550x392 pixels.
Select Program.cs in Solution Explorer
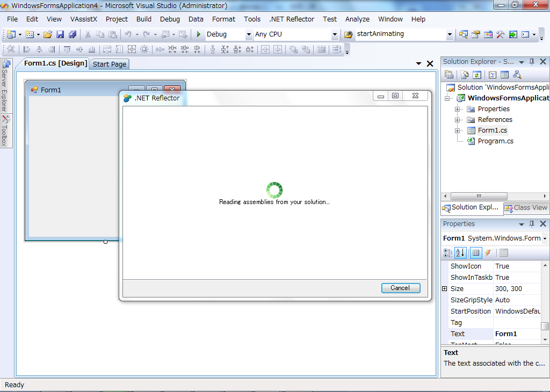pyautogui.click(x=495, y=141)
